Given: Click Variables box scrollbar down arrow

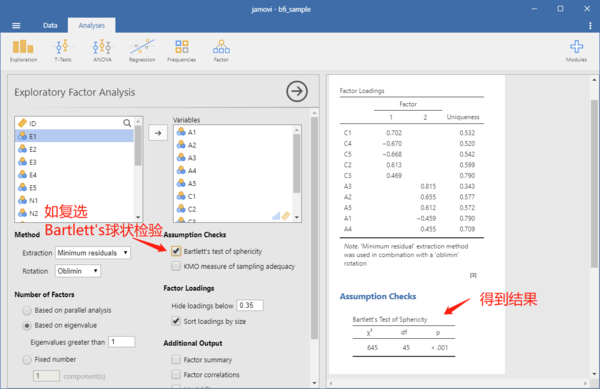Looking at the screenshot, I should pyautogui.click(x=297, y=217).
